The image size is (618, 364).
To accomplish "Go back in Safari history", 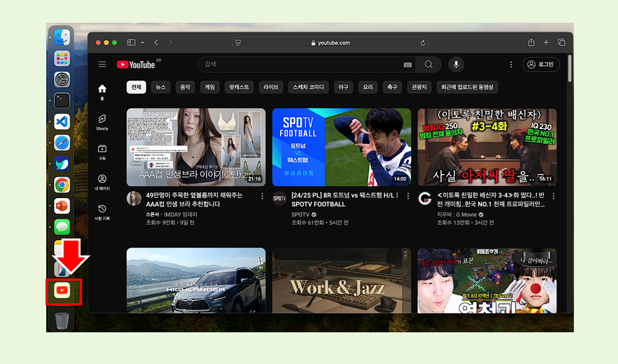I will click(x=157, y=43).
